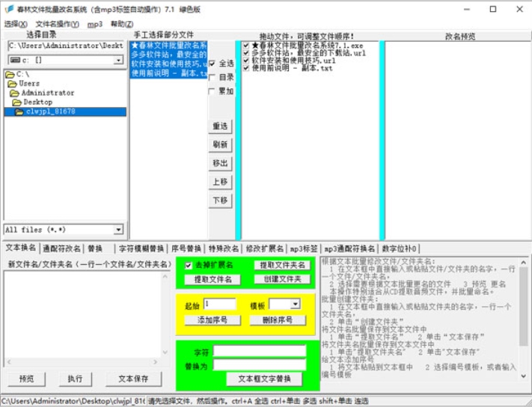Select ★春林文件批量改名系 in manual file list

168,46
